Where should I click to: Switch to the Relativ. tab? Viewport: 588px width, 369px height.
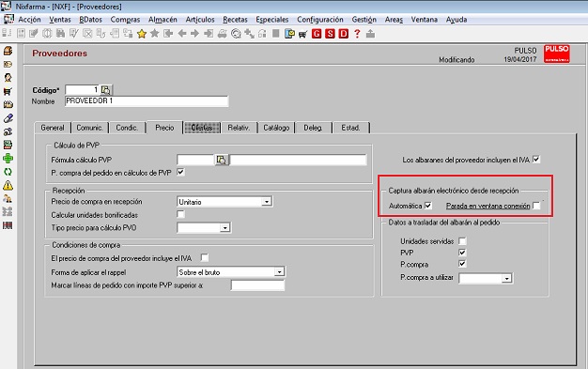coord(239,128)
